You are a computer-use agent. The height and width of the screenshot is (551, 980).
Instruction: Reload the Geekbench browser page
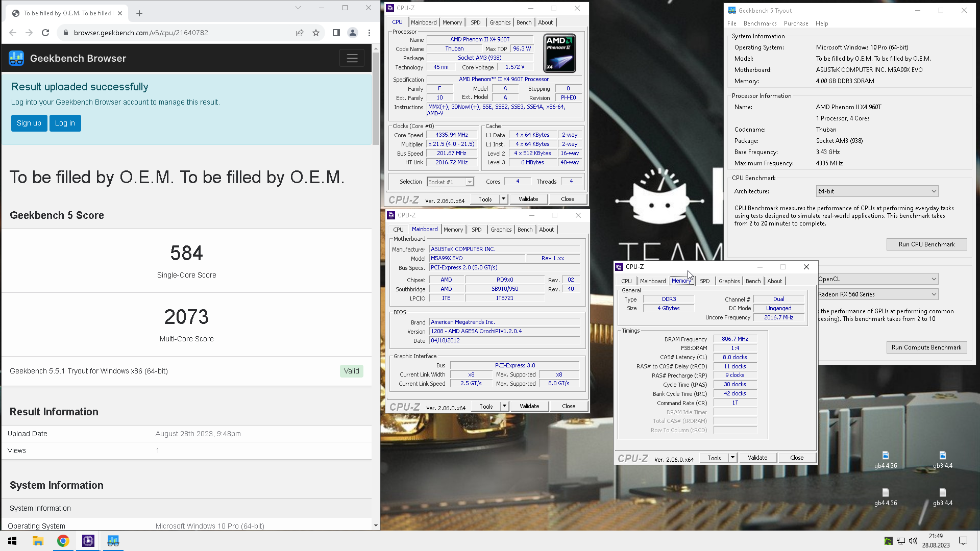pyautogui.click(x=45, y=33)
